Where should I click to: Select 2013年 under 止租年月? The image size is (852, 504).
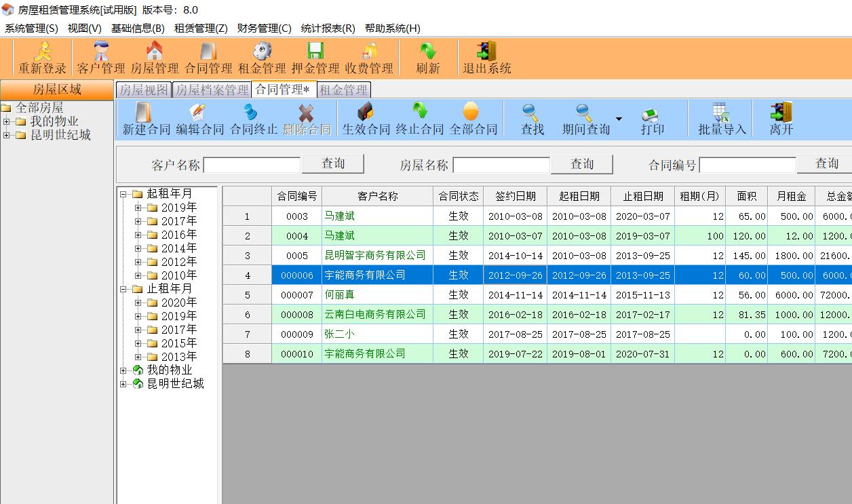click(179, 357)
